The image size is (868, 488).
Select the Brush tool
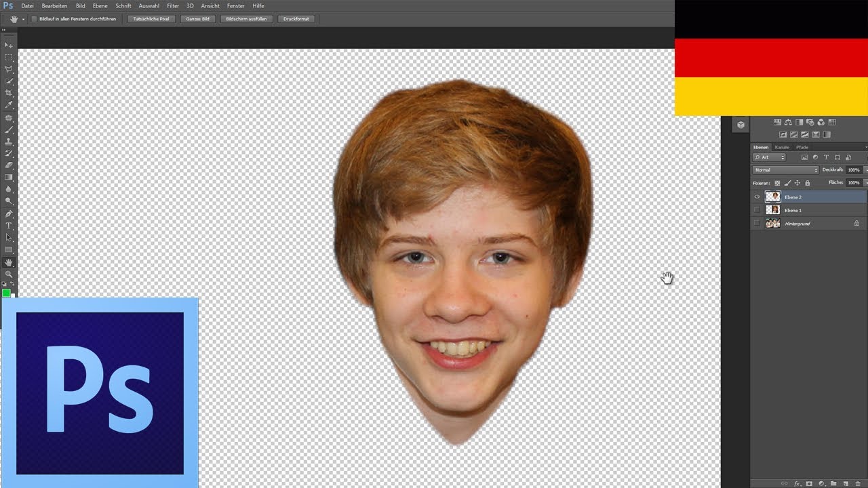(x=9, y=129)
